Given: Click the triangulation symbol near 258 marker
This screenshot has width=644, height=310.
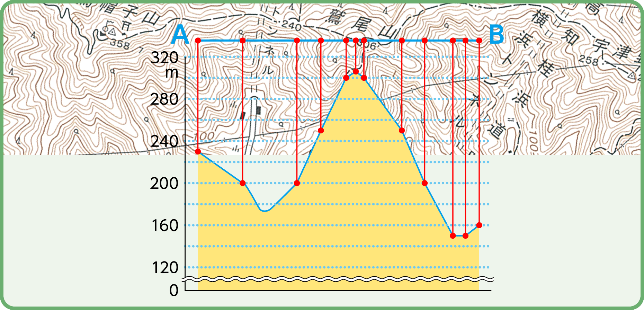Looking at the screenshot, I should click(632, 75).
